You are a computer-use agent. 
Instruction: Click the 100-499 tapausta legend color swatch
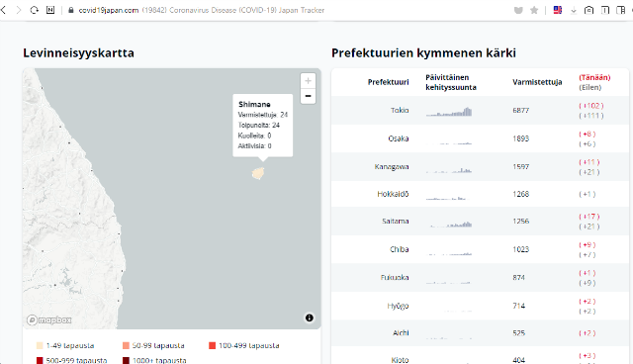[x=212, y=345]
